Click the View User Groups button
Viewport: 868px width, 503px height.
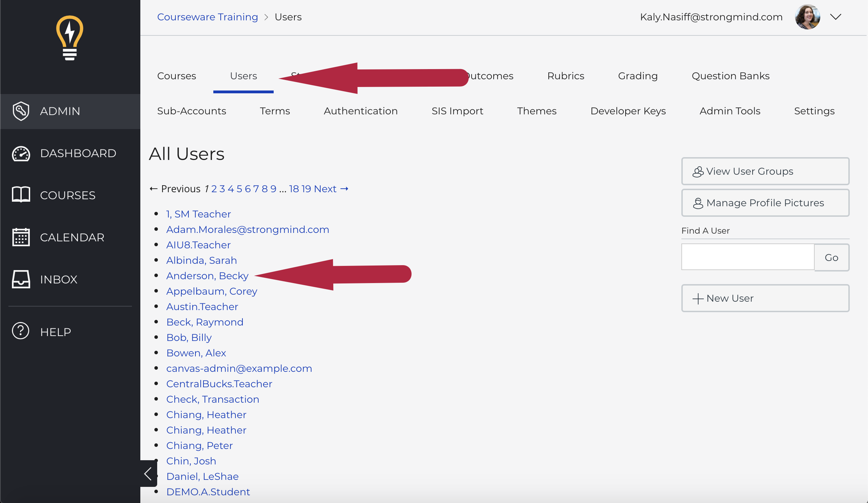[765, 171]
